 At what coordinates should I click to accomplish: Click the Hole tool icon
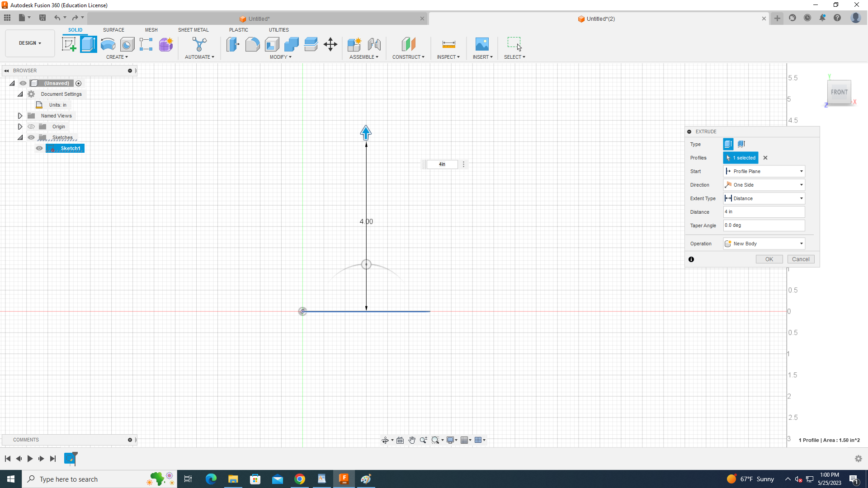127,44
